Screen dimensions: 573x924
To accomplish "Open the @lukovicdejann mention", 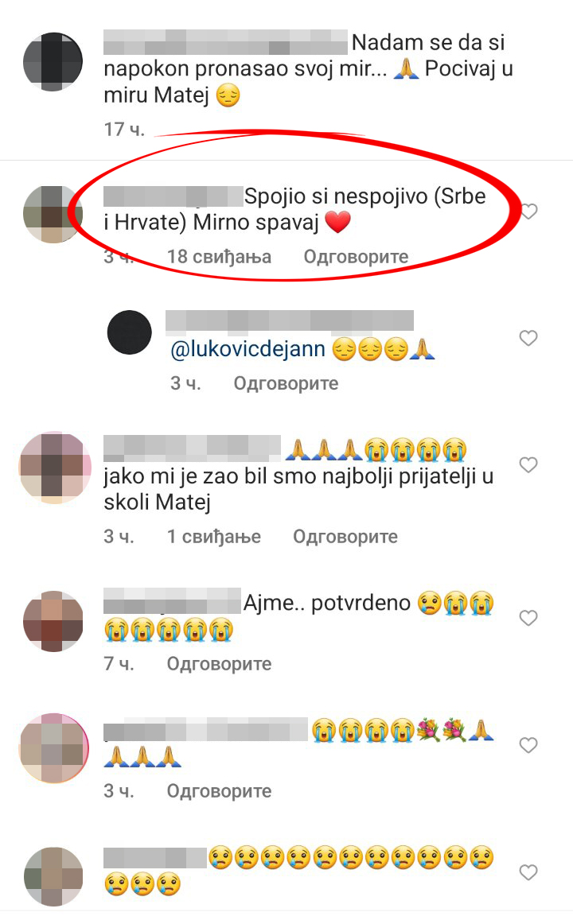I will (x=248, y=349).
